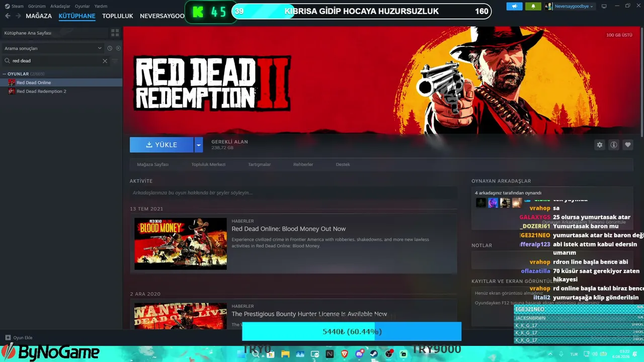Open the Topluluk Merkezi link

pyautogui.click(x=208, y=164)
